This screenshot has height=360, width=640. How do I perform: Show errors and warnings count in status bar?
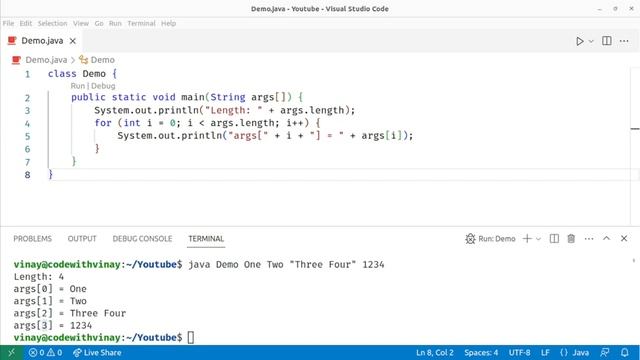point(45,353)
